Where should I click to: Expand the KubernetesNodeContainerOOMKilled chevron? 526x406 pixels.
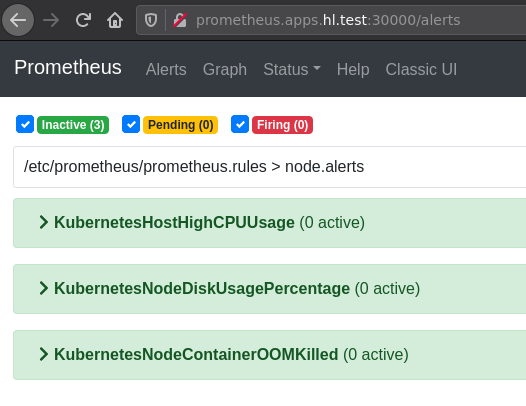pos(44,354)
